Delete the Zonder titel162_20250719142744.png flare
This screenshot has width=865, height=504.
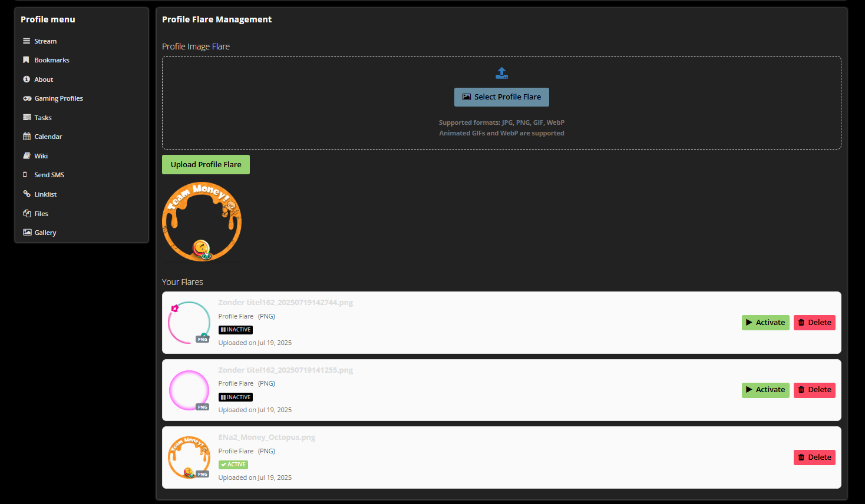(814, 323)
